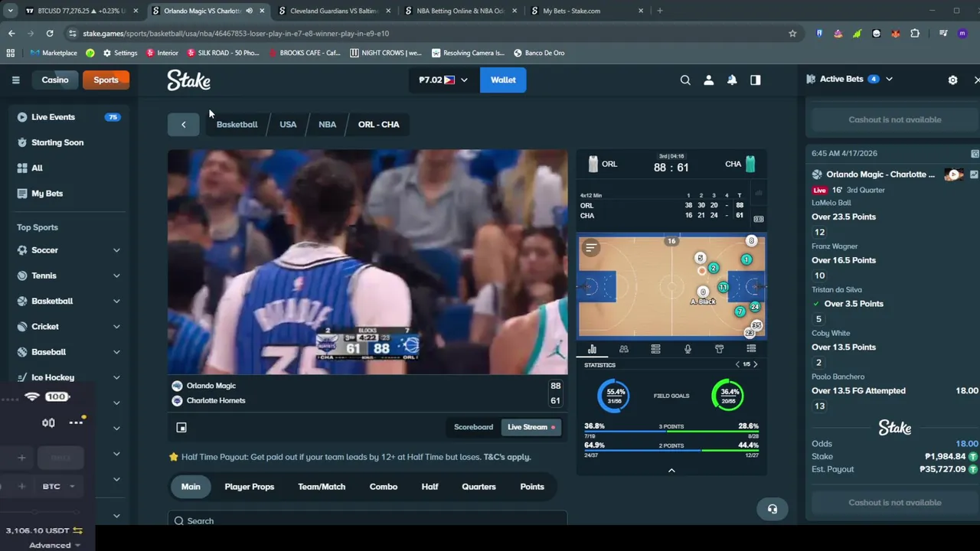This screenshot has width=980, height=551.
Task: Go to previous statistics page arrow
Action: pyautogui.click(x=737, y=364)
